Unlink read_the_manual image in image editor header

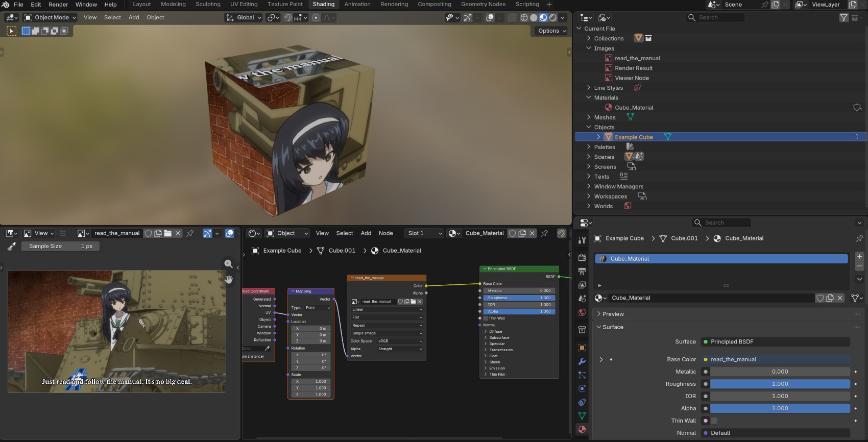[x=178, y=233]
